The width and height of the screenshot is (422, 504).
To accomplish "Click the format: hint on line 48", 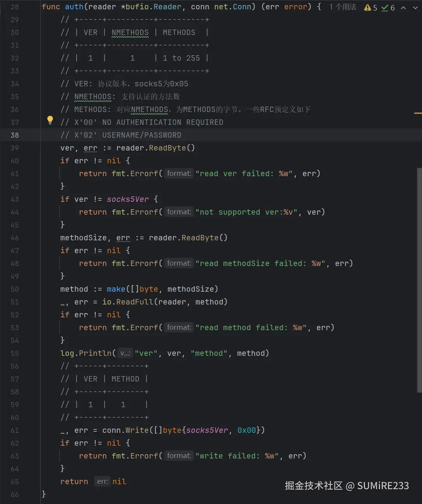I will click(x=179, y=263).
